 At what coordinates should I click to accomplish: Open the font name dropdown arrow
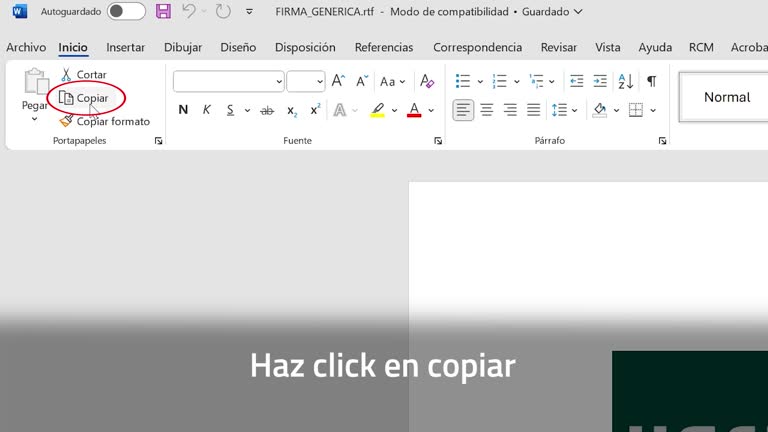(279, 82)
